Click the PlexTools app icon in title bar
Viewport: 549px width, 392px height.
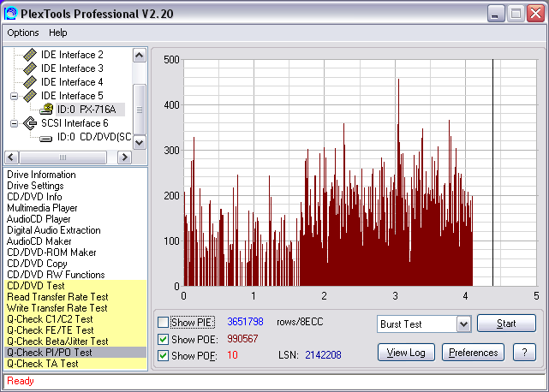(x=11, y=14)
